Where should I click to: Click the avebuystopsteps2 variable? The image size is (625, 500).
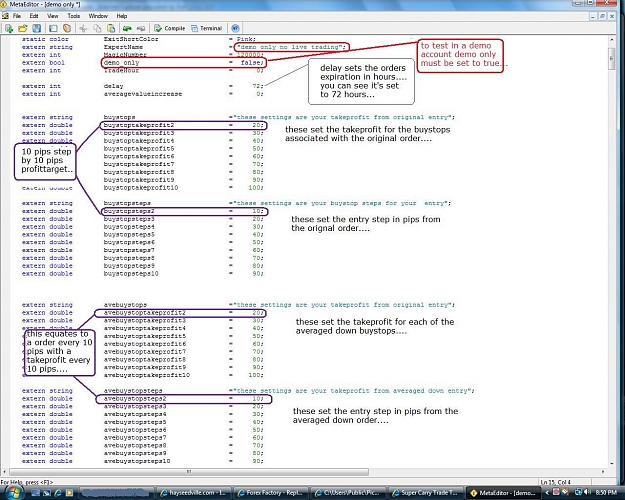(135, 399)
